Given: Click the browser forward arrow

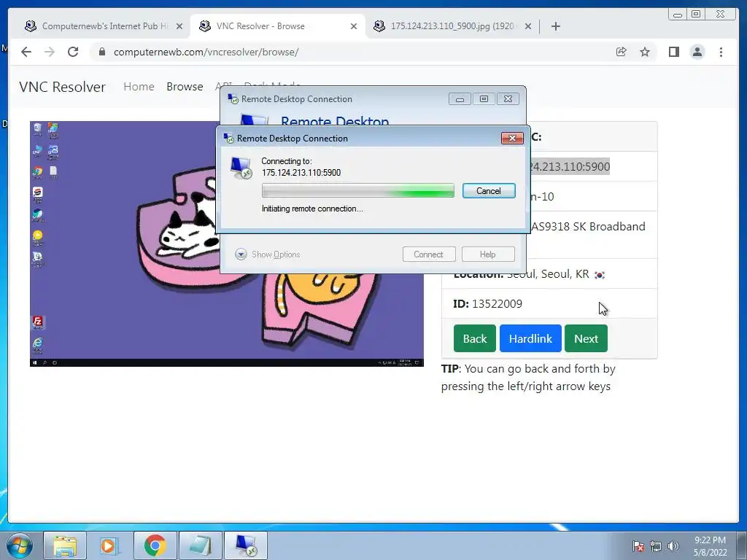Looking at the screenshot, I should [x=50, y=52].
